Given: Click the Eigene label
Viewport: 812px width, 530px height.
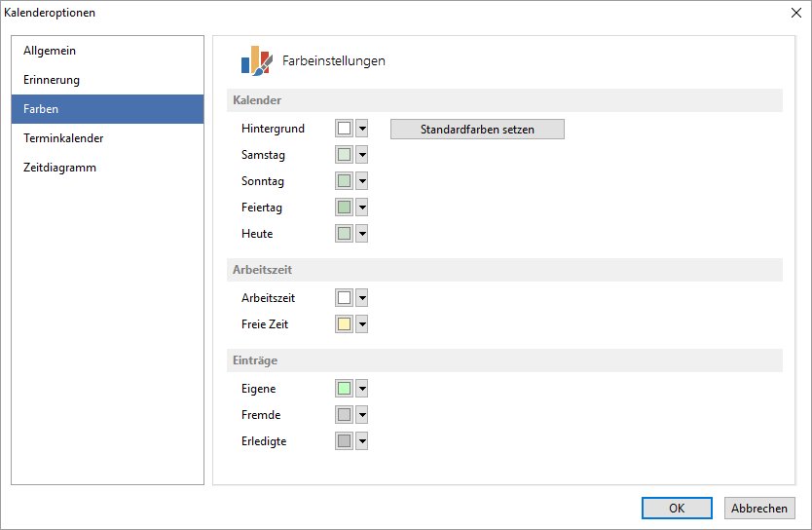Looking at the screenshot, I should click(258, 389).
